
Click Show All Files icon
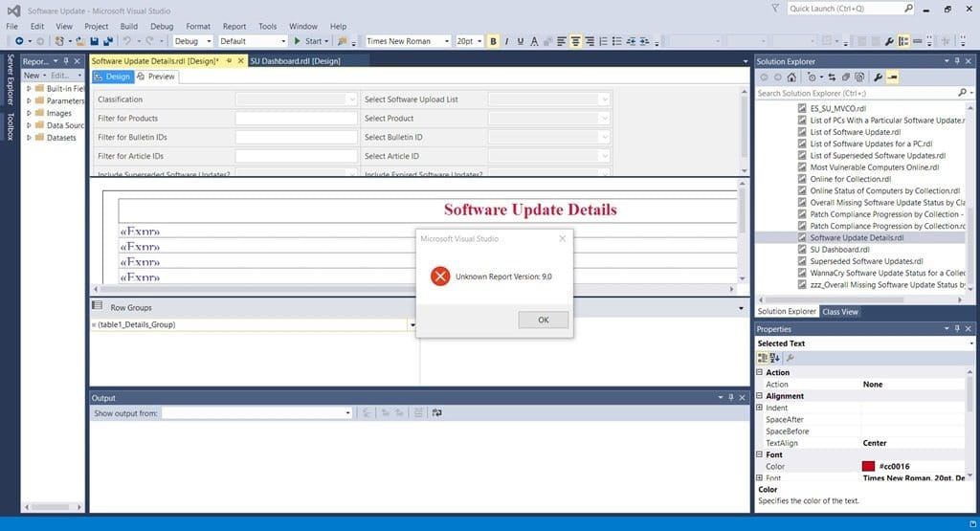[859, 77]
